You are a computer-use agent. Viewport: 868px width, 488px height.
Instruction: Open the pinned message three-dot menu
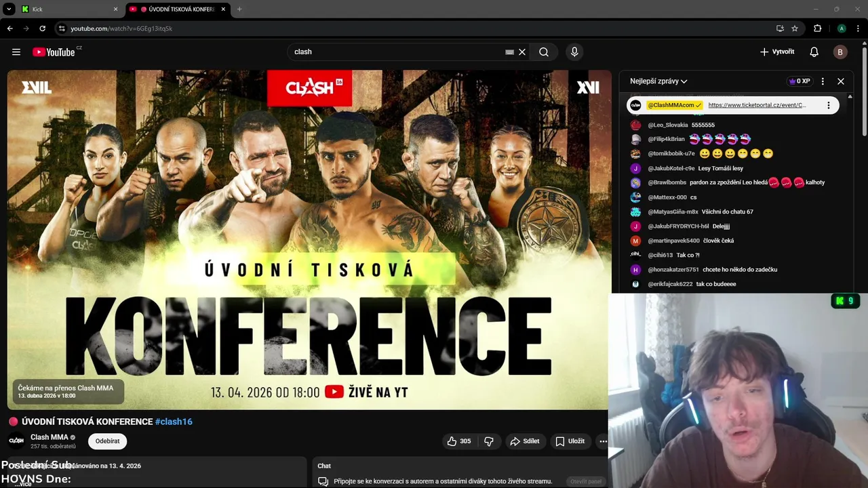pos(828,105)
